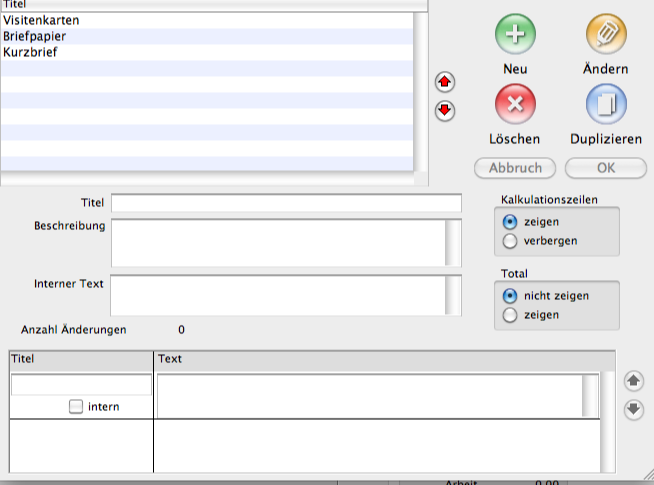Select Kurzbrief in the list
Viewport: 654px width, 485px height.
pyautogui.click(x=30, y=52)
